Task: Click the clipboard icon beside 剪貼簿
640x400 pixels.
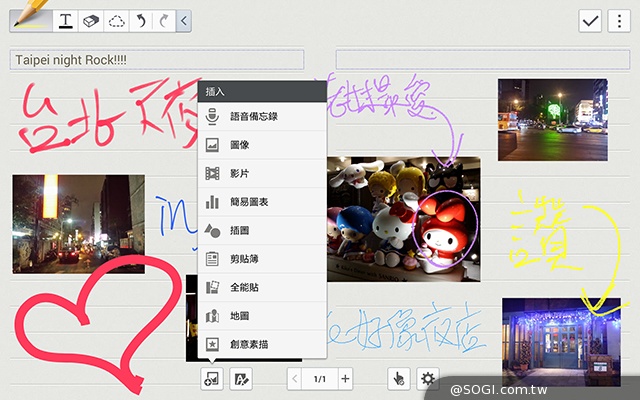Action: [212, 259]
